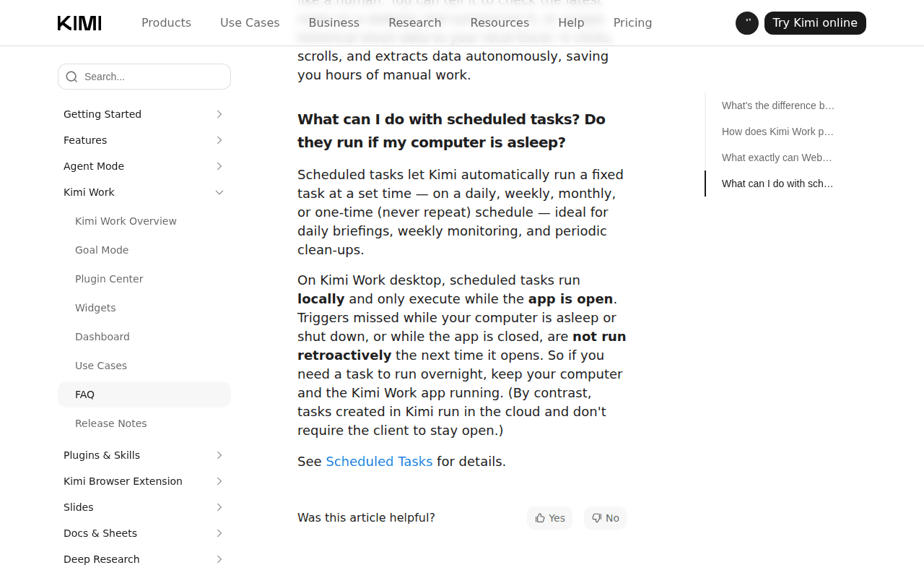The image size is (924, 578).
Task: Expand the Docs & Sheets chevron
Action: point(219,533)
